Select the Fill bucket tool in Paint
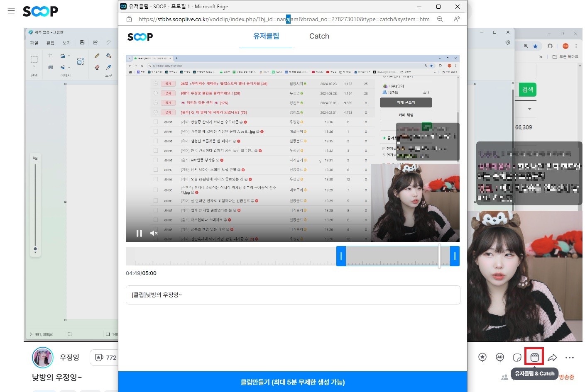This screenshot has width=585, height=392. point(108,56)
